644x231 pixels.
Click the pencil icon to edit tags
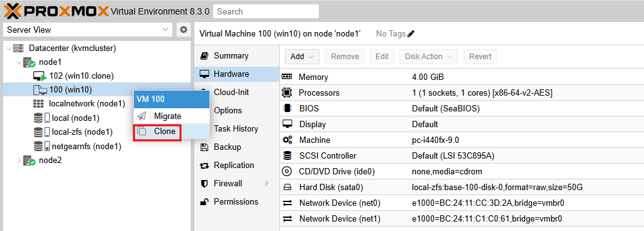pos(411,34)
